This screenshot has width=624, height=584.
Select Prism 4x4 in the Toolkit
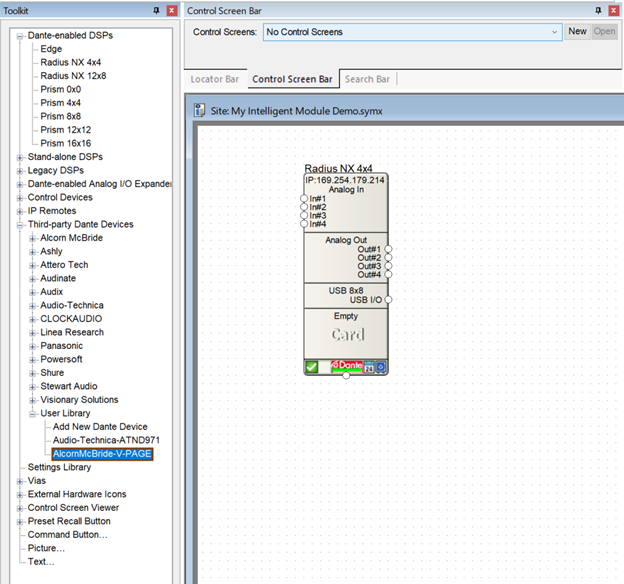[x=60, y=103]
